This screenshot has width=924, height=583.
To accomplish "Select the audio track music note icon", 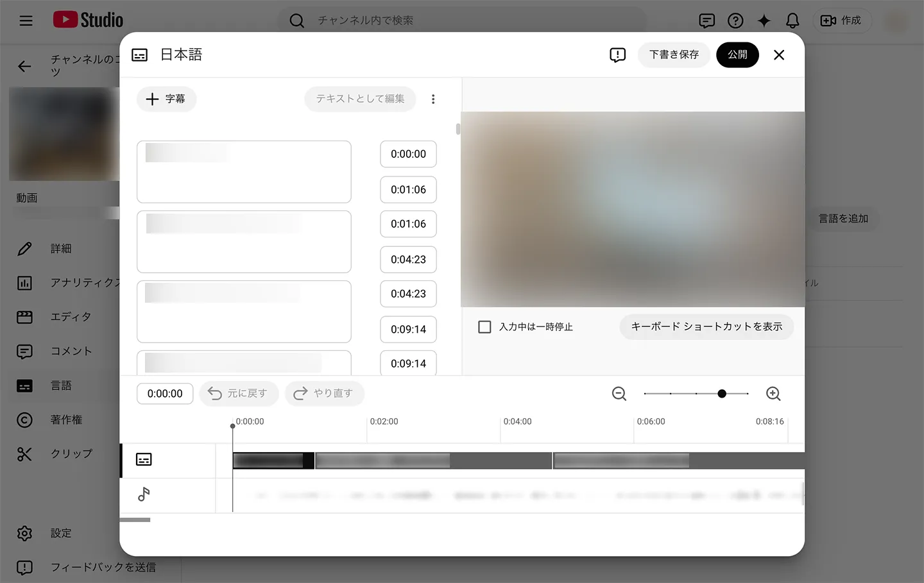I will 144,494.
